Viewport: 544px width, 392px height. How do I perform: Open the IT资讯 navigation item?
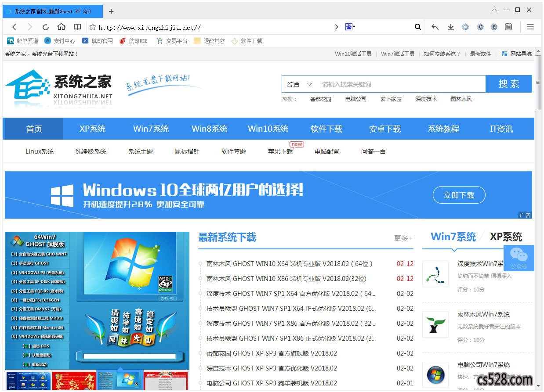click(x=501, y=129)
